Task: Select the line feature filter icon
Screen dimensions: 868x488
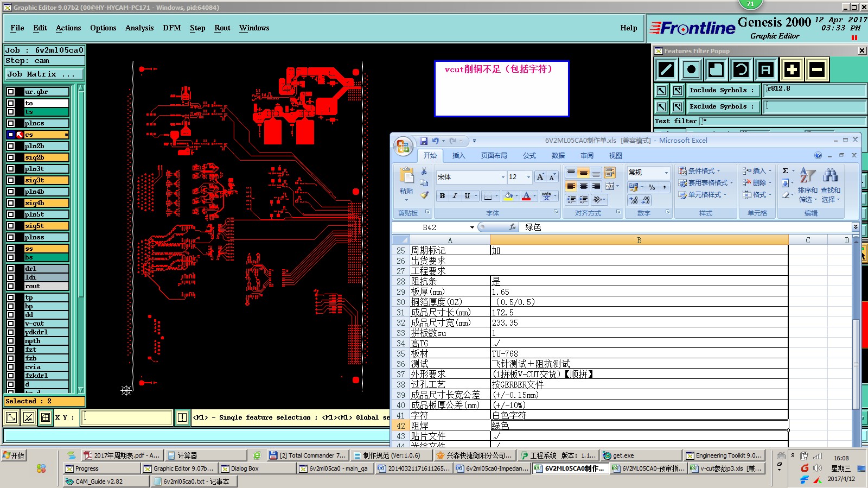Action: coord(666,69)
